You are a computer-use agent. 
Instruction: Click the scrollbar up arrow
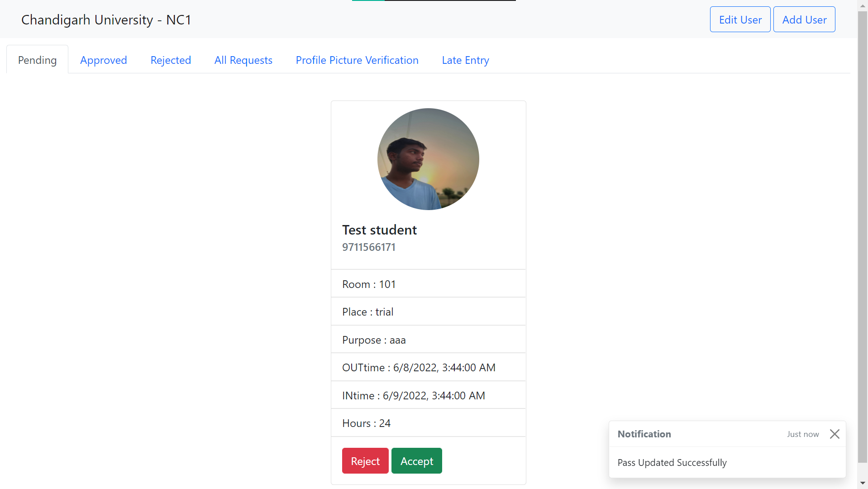click(x=862, y=5)
